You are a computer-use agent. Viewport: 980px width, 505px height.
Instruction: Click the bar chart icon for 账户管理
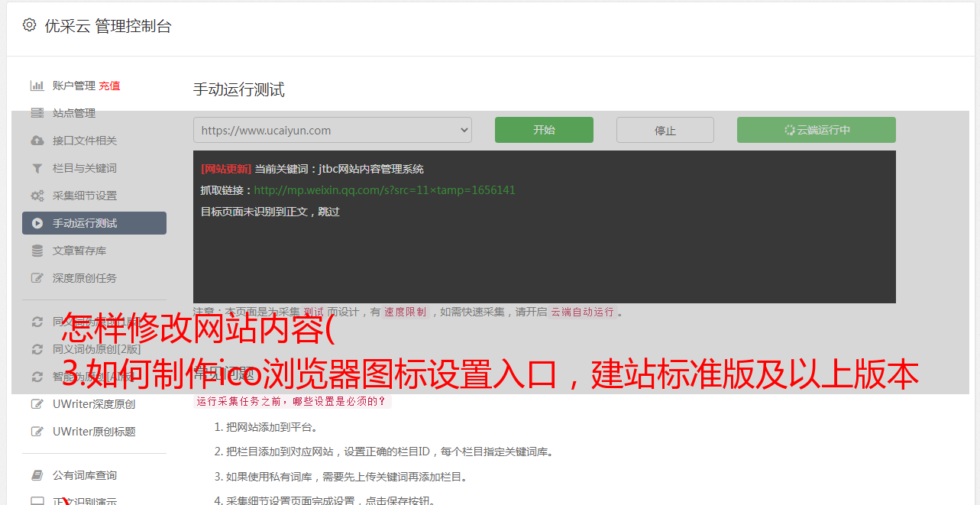click(x=37, y=86)
